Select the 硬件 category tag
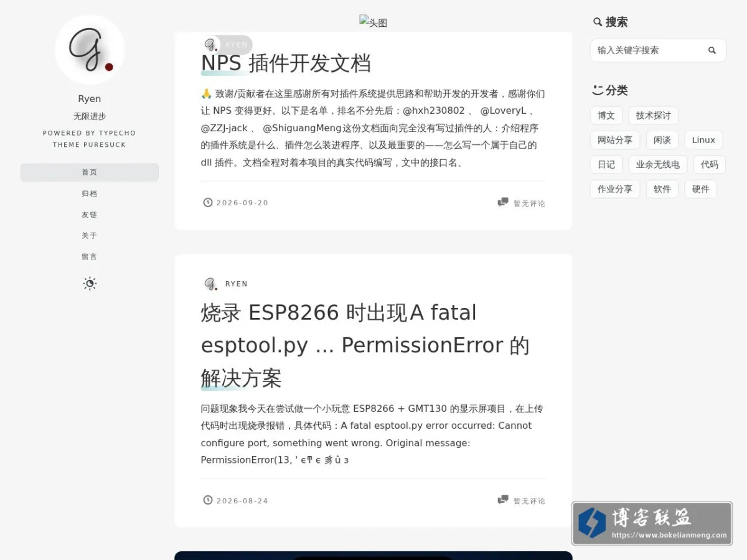This screenshot has height=560, width=747. [x=701, y=189]
